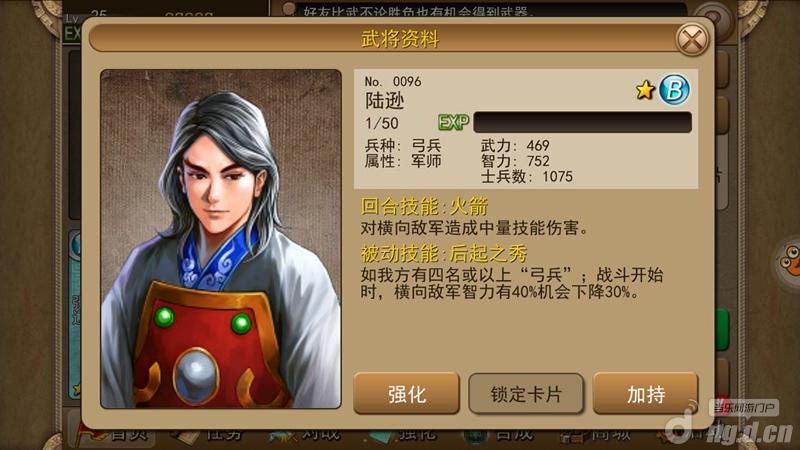Tap the 任务 scroll icon in bottom bar
Viewport: 800px width, 450px height.
pos(186,437)
